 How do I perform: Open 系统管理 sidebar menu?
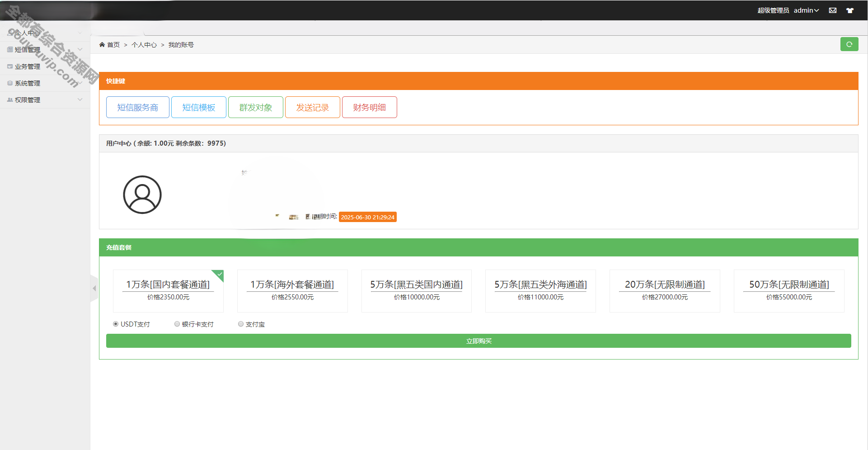point(45,83)
